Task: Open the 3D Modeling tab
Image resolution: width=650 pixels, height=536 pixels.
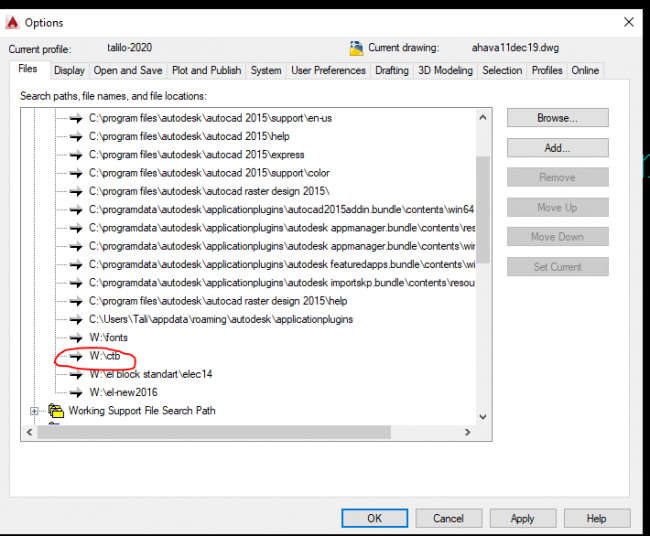Action: [x=445, y=71]
